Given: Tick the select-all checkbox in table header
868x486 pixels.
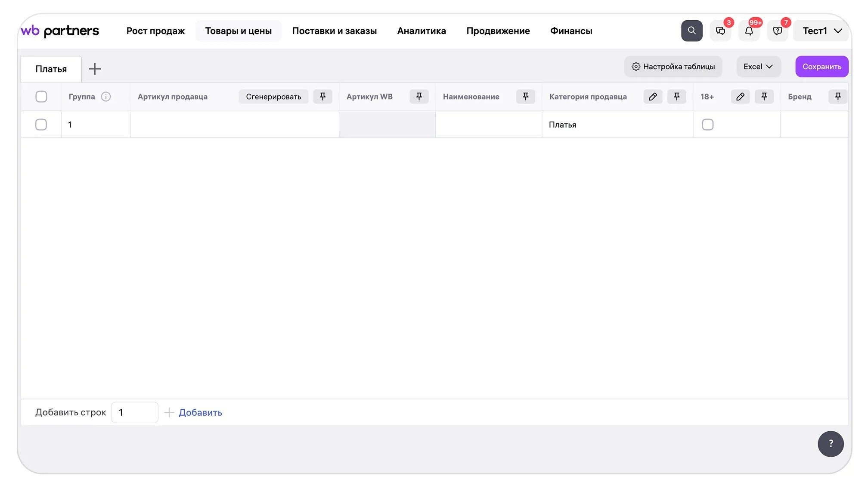Looking at the screenshot, I should (41, 97).
